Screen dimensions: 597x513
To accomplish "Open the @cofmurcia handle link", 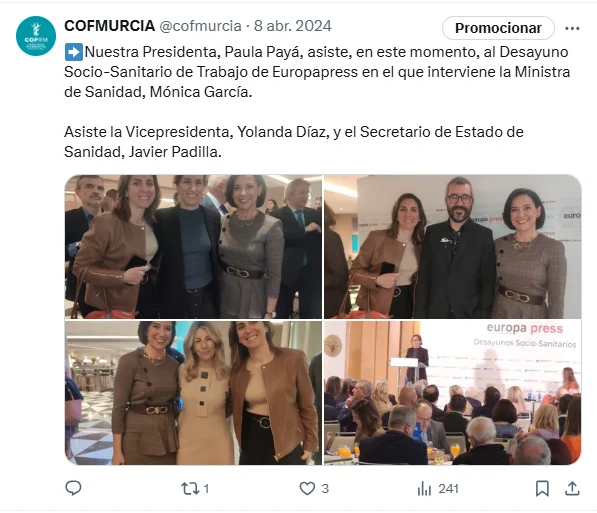I will [200, 26].
